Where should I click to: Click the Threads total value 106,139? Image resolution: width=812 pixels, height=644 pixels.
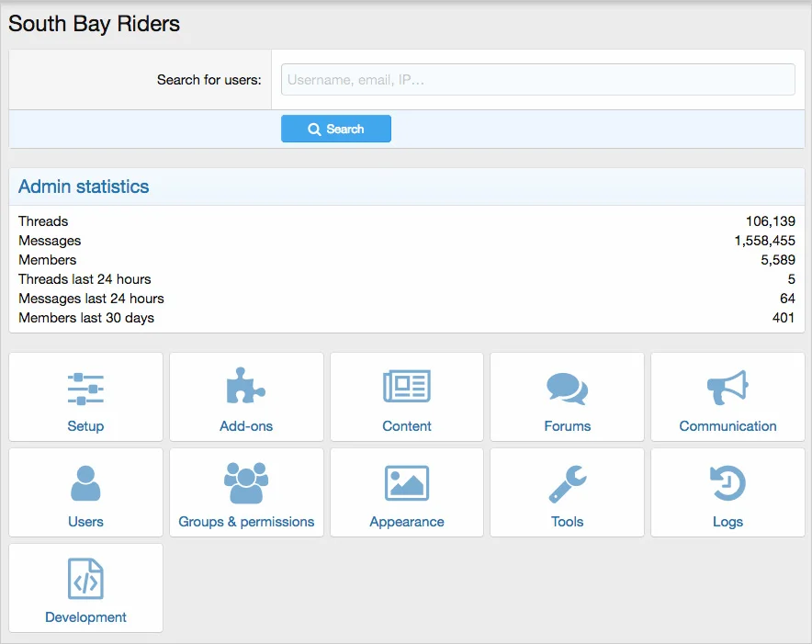tap(770, 221)
